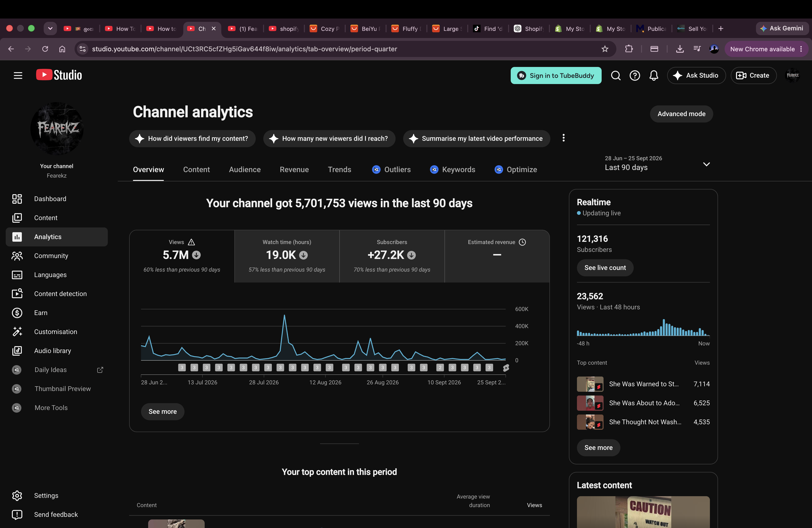Switch to the Audience tab
Screen dimensions: 812x528
point(245,170)
